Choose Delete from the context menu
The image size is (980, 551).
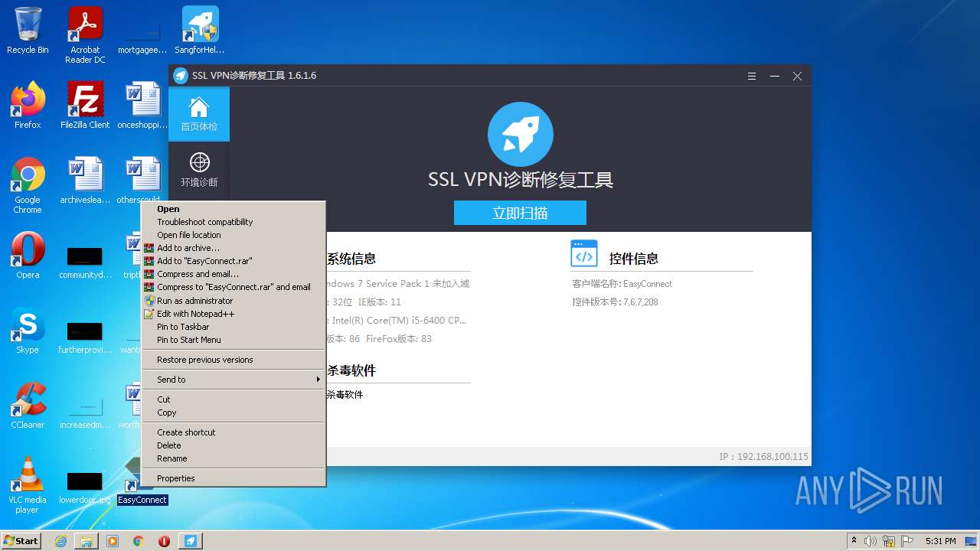(x=234, y=445)
